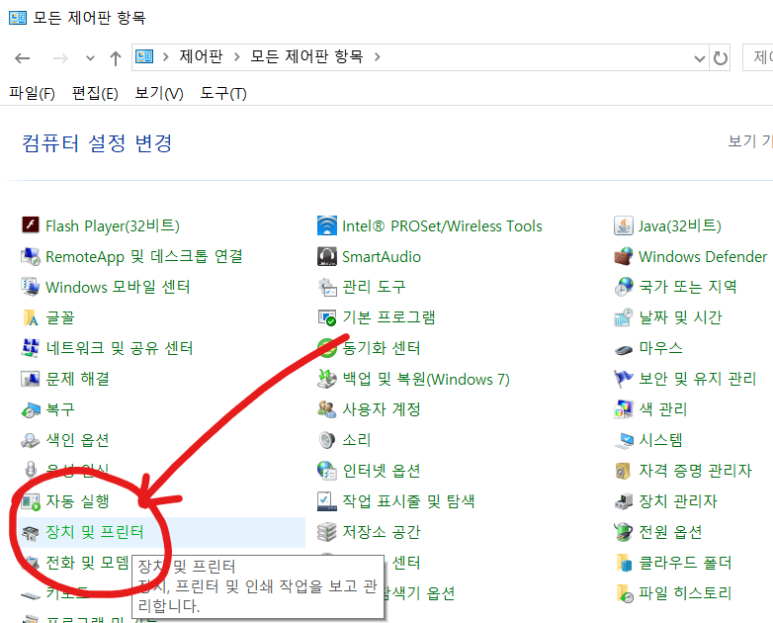773x623 pixels.
Task: Click the 파일 히스토리 icon
Action: [x=624, y=593]
